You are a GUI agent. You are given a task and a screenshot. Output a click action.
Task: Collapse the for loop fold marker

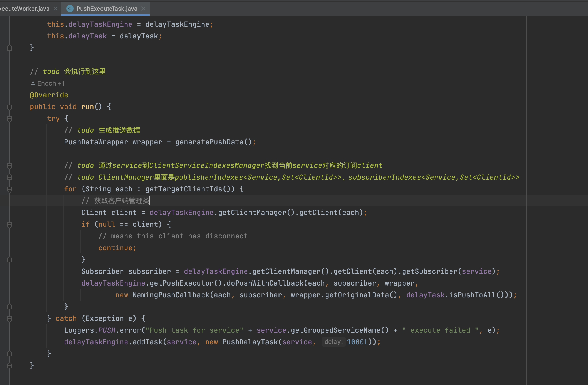click(x=10, y=189)
